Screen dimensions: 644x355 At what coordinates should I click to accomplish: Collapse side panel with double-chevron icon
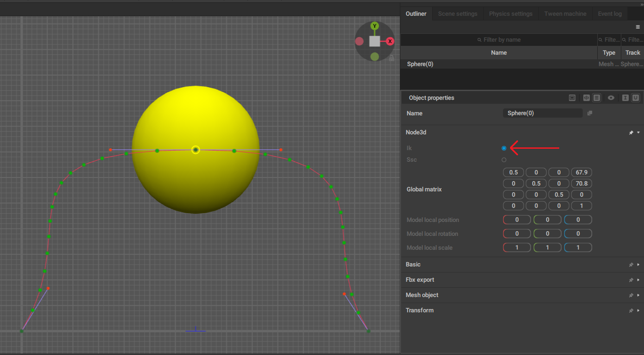point(642,4)
